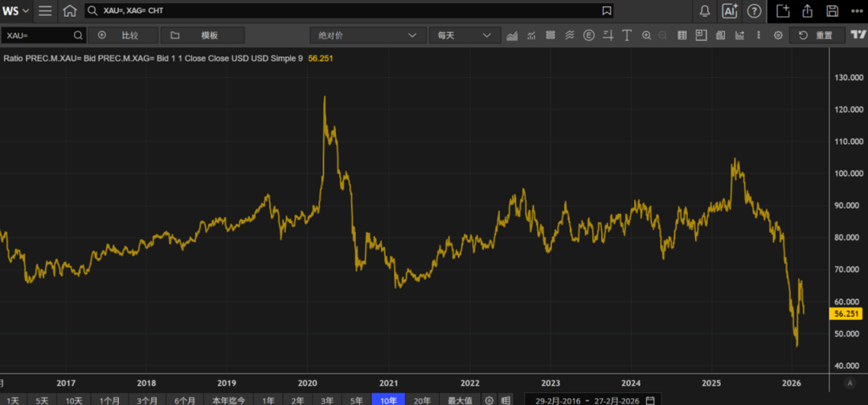Open the AI assistant icon
The width and height of the screenshot is (868, 405).
(x=730, y=11)
